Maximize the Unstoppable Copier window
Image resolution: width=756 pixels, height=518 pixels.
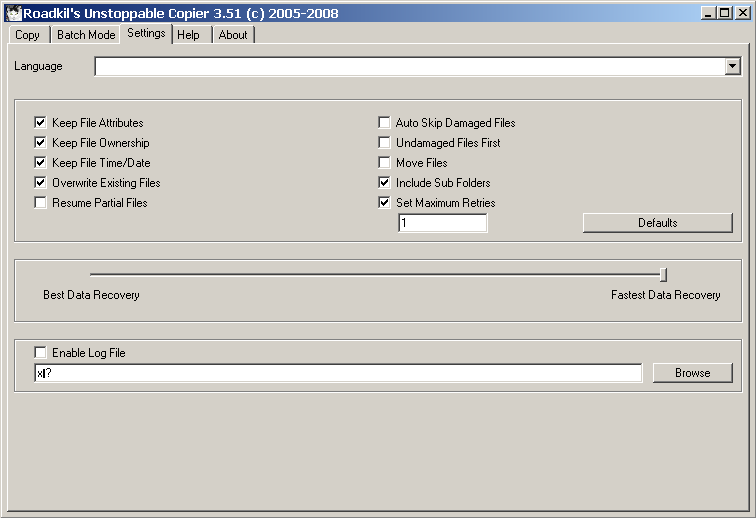coord(724,13)
